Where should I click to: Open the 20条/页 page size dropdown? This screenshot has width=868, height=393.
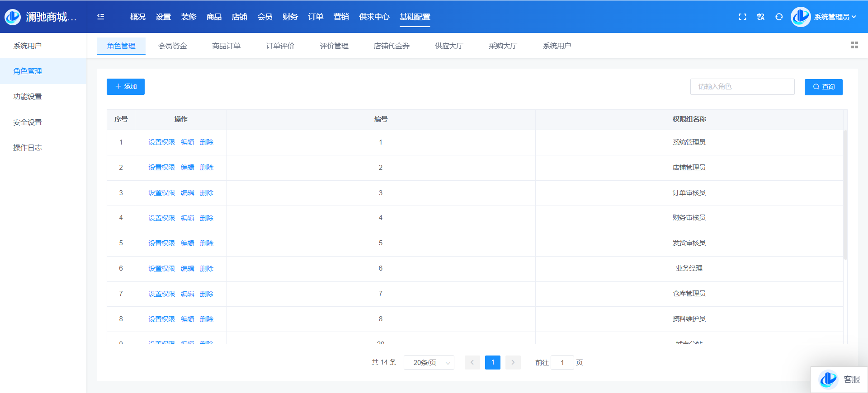point(429,363)
